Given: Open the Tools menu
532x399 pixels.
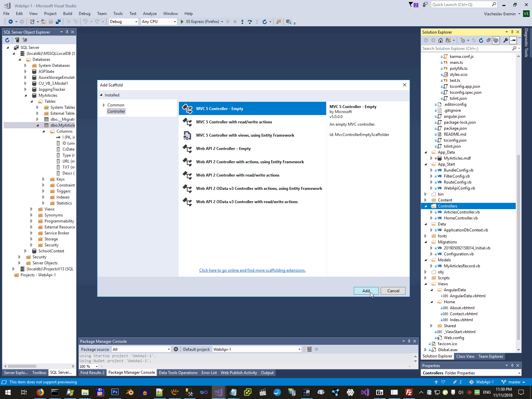Looking at the screenshot, I should click(118, 14).
